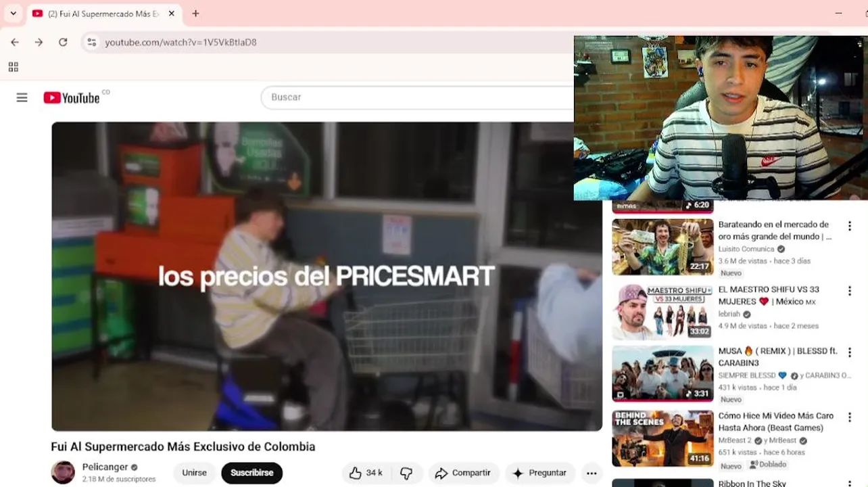Image resolution: width=868 pixels, height=487 pixels.
Task: Open MUSA ( REMIX ) BLESSD title
Action: coord(777,356)
